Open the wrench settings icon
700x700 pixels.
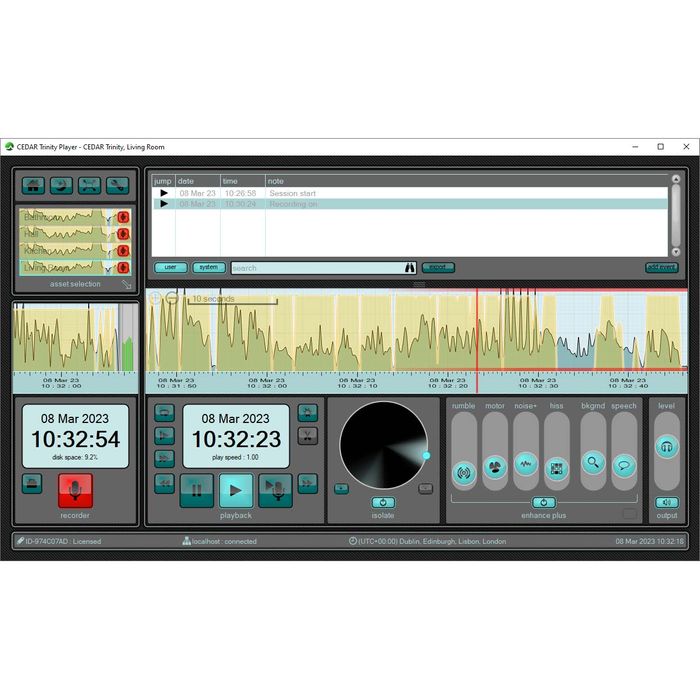116,185
